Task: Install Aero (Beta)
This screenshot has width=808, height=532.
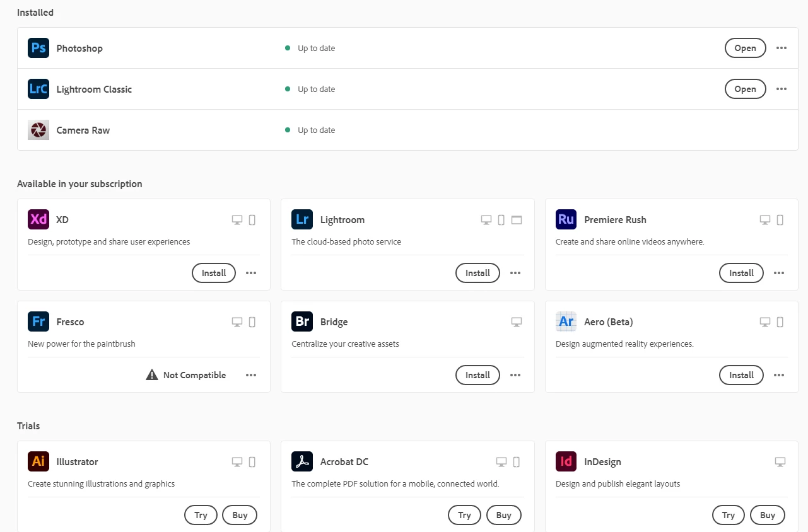Action: click(741, 375)
